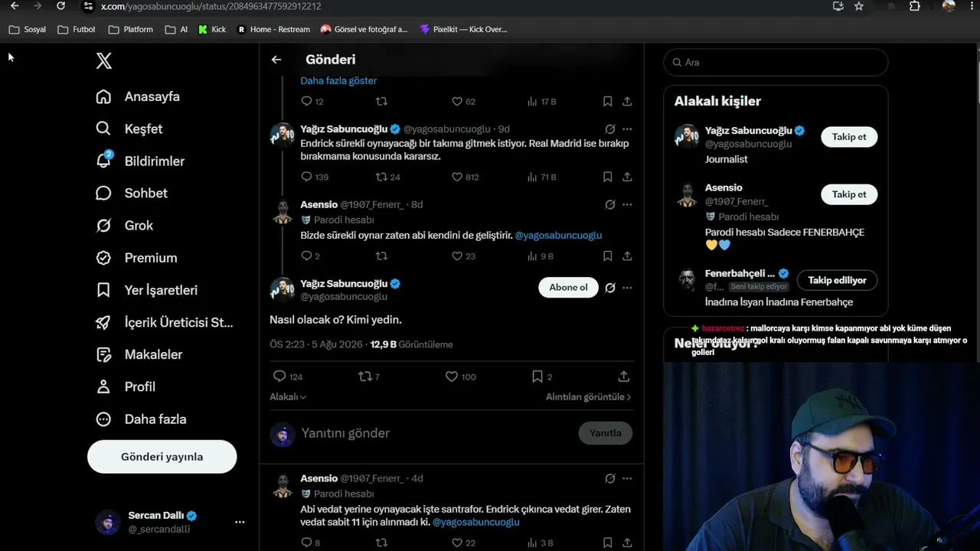Open the browser extensions puzzle icon
Screen dimensions: 980x551
[915, 6]
